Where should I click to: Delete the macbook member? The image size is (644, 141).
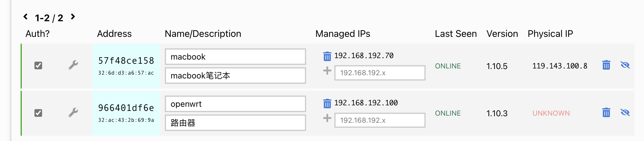click(606, 65)
